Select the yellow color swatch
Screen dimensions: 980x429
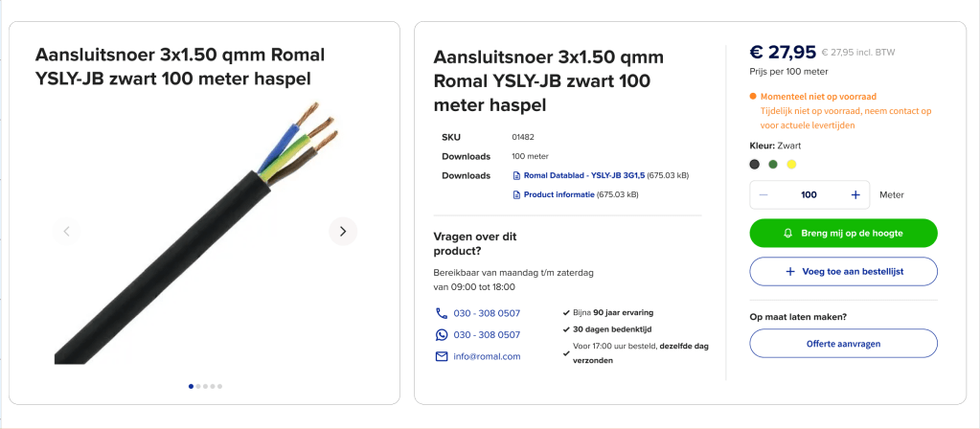pyautogui.click(x=791, y=164)
